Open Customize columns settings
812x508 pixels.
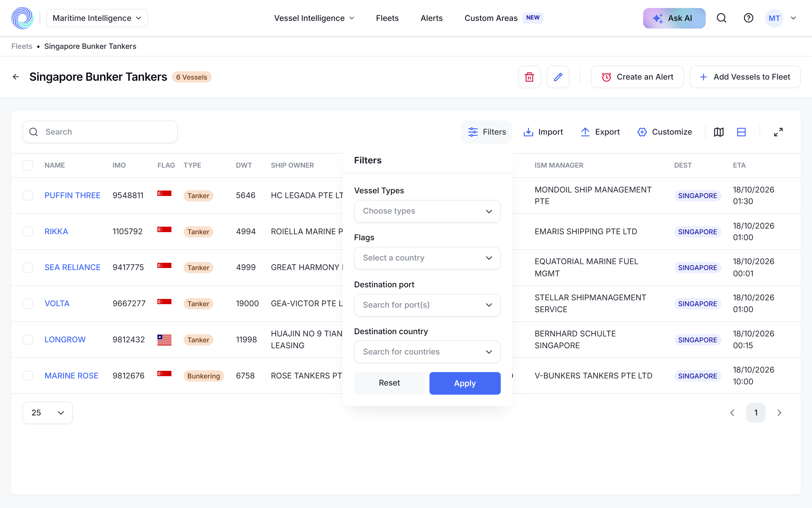pos(664,132)
